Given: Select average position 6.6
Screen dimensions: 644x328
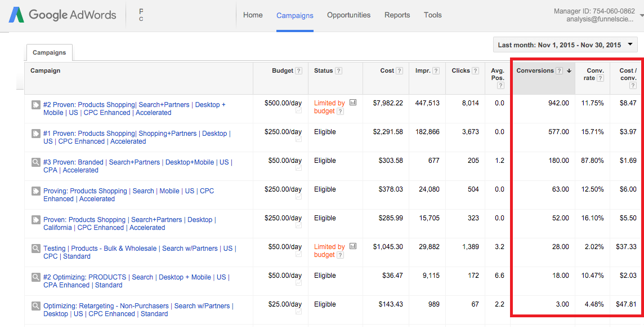Looking at the screenshot, I should pyautogui.click(x=499, y=276).
